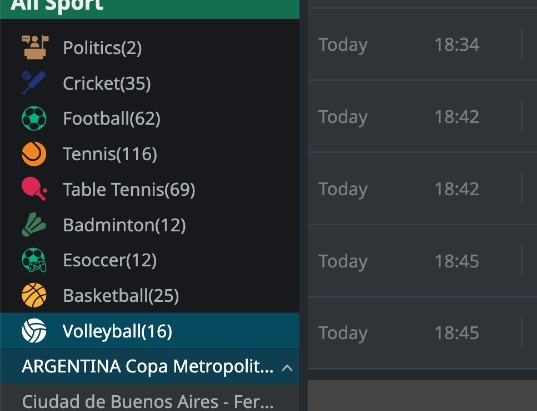Image resolution: width=537 pixels, height=411 pixels.
Task: Select Football(62) in sports list
Action: 150,119
